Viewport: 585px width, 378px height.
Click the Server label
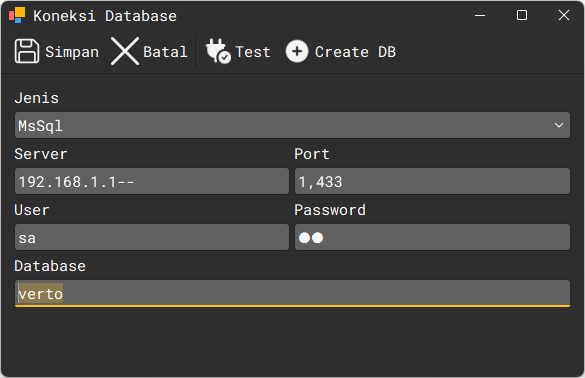pyautogui.click(x=41, y=154)
